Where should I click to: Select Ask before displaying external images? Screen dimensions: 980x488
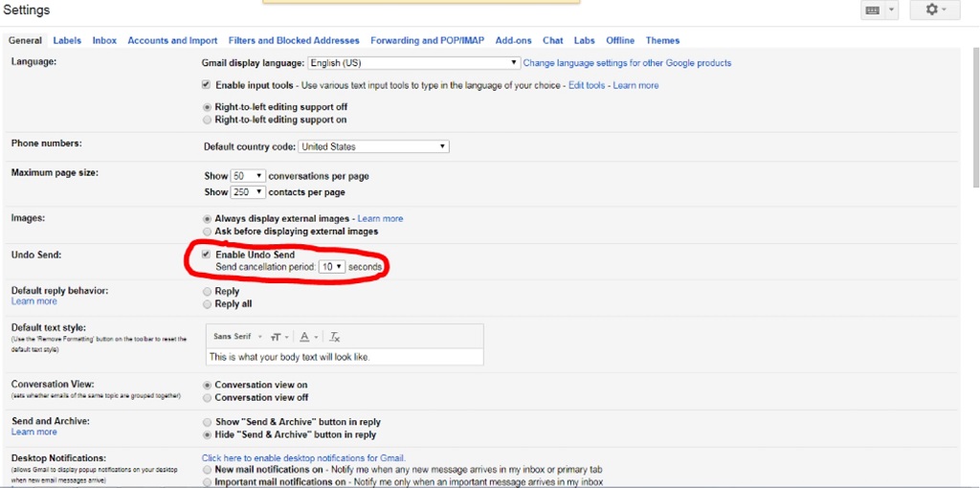tap(208, 232)
